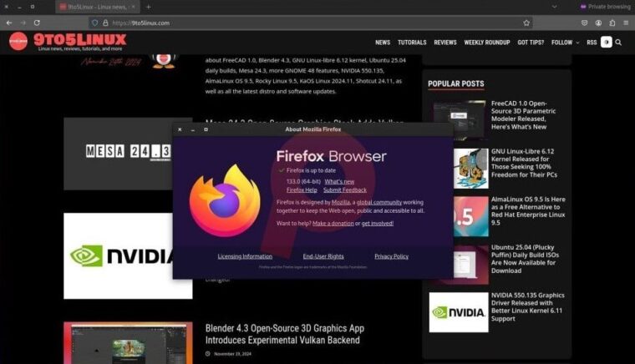Open the AlmaLinux 9.5 post thumbnail

pyautogui.click(x=471, y=216)
